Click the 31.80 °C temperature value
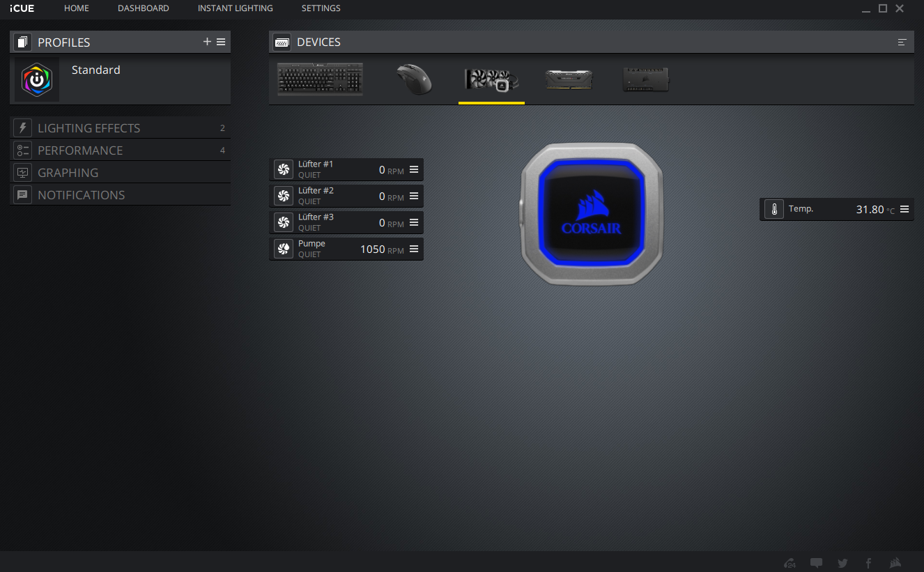Viewport: 924px width, 572px height. pyautogui.click(x=875, y=210)
